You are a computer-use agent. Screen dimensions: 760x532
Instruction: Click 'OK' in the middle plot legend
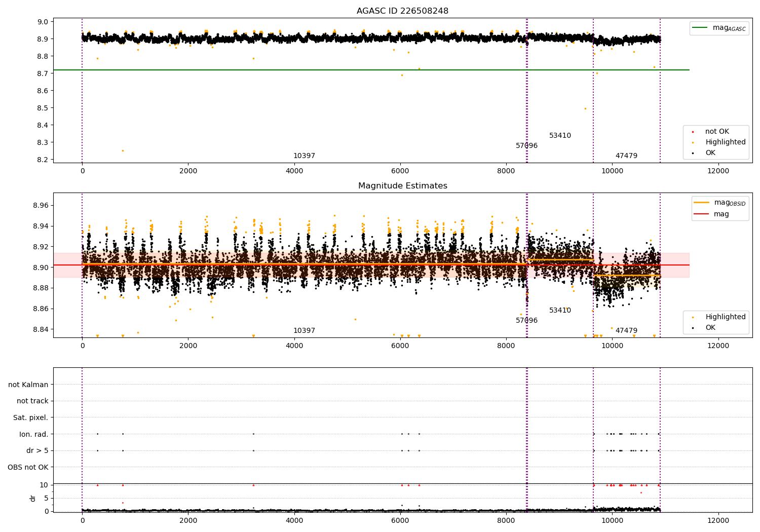(710, 328)
